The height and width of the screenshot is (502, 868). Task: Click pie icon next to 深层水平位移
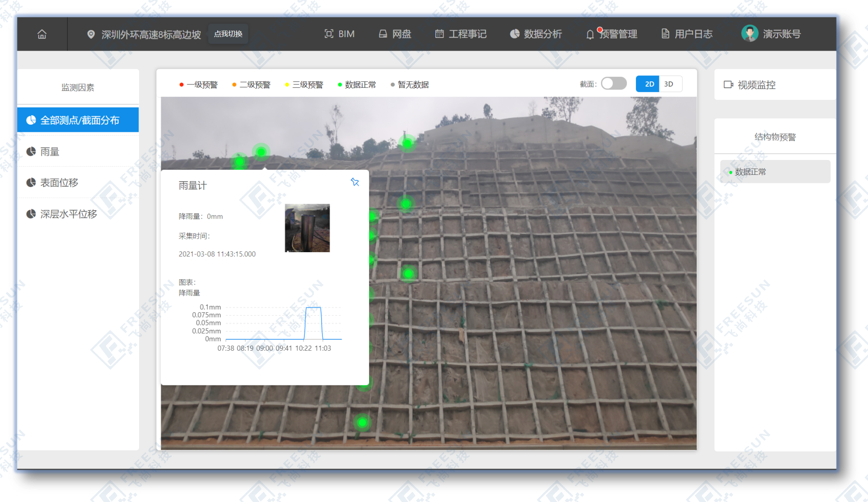click(x=31, y=214)
